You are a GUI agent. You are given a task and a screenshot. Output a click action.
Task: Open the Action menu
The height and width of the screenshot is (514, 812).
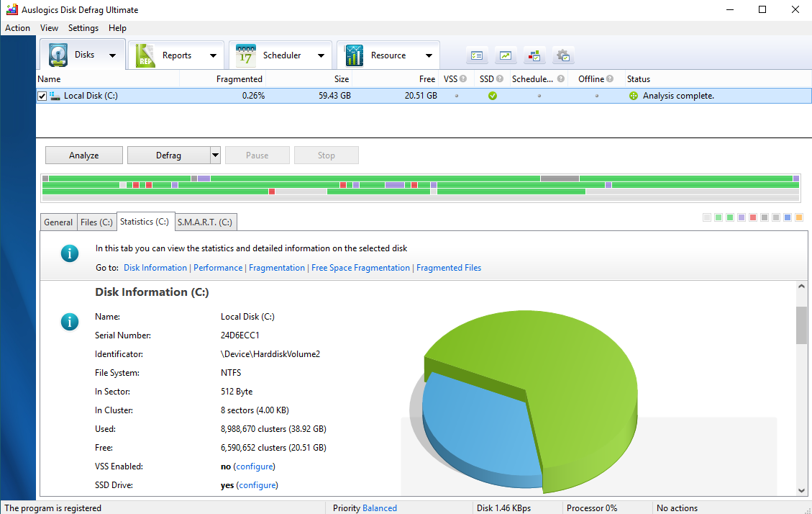pyautogui.click(x=17, y=28)
